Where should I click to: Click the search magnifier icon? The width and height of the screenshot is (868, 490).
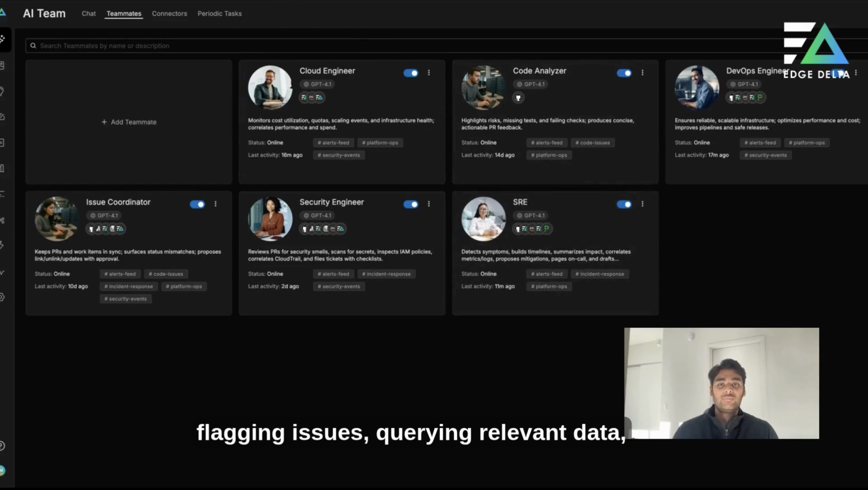point(33,46)
